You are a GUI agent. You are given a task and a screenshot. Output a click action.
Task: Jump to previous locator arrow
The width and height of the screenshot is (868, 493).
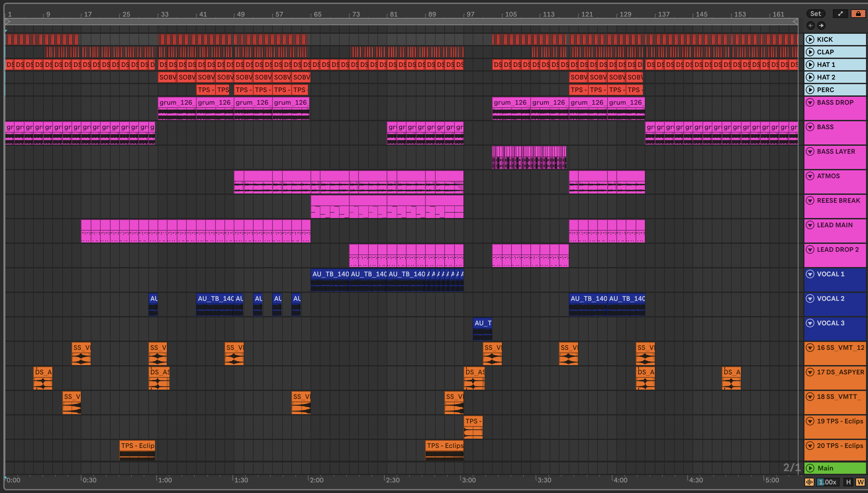pos(810,26)
